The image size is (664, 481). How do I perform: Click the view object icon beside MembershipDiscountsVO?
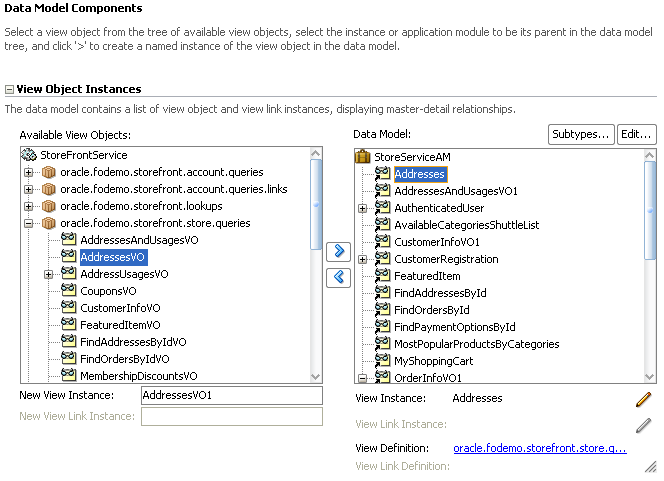click(68, 375)
